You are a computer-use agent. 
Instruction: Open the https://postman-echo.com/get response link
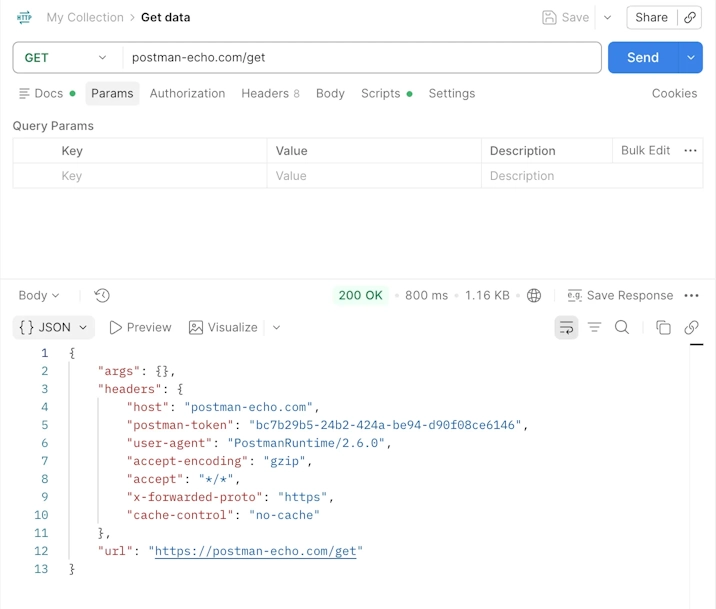tap(255, 551)
